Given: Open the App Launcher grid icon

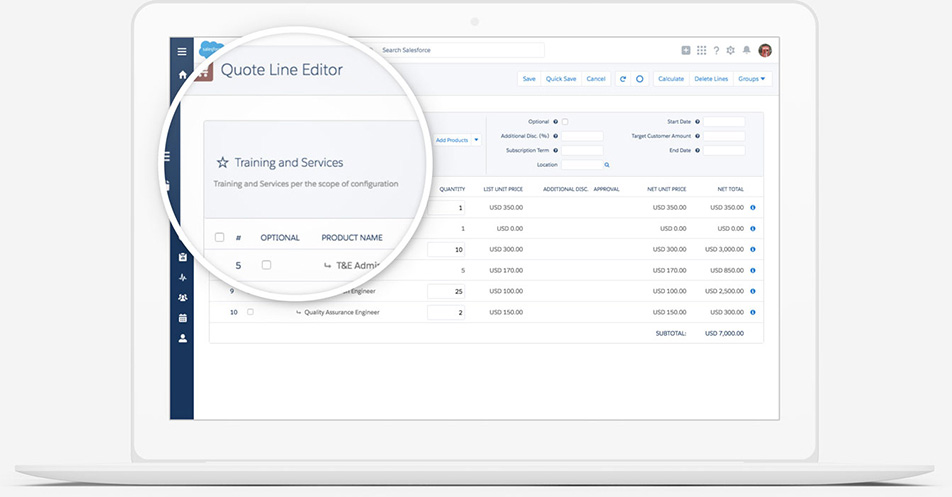Looking at the screenshot, I should pyautogui.click(x=702, y=51).
